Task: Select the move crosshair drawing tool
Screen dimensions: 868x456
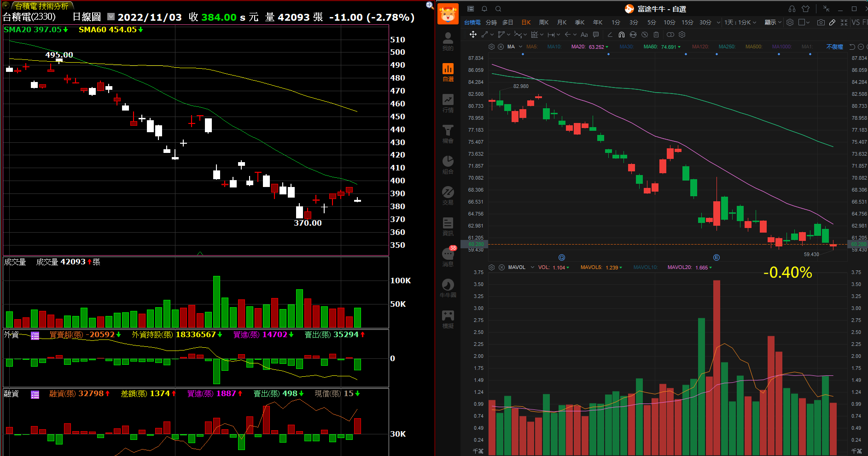Action: tap(473, 35)
